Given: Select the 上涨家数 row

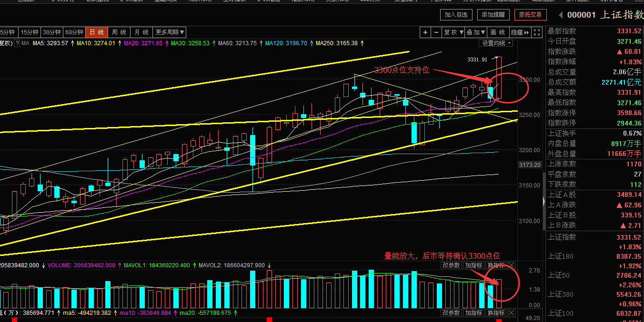Looking at the screenshot, I should (595, 164).
